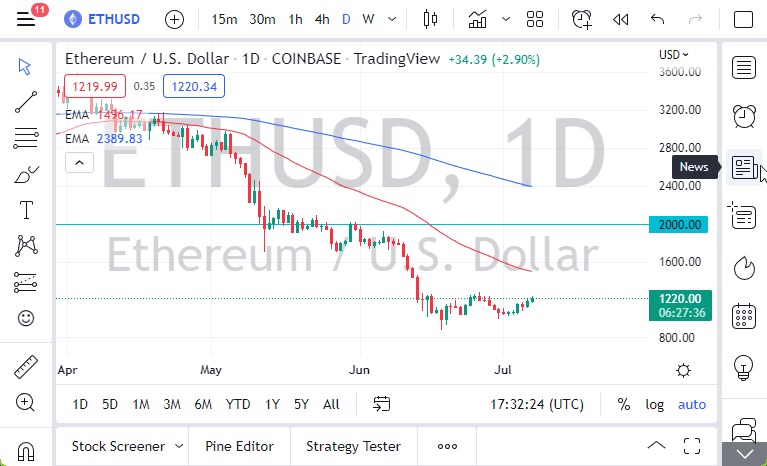Click the ETHUSD symbol search field

(106, 19)
